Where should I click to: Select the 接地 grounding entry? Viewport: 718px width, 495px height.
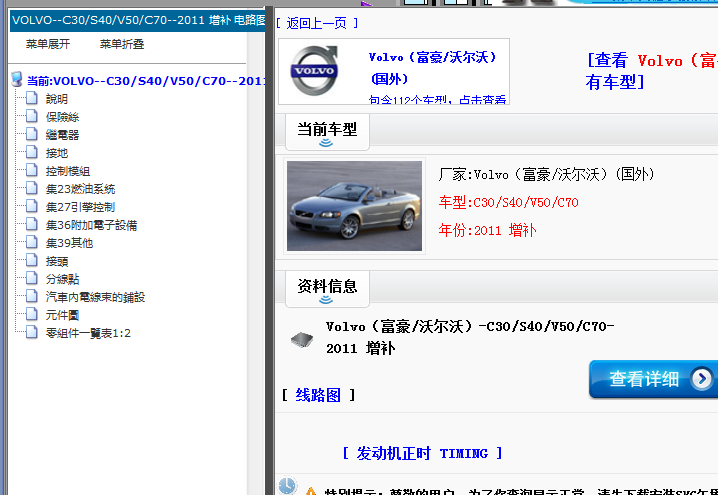pos(57,153)
